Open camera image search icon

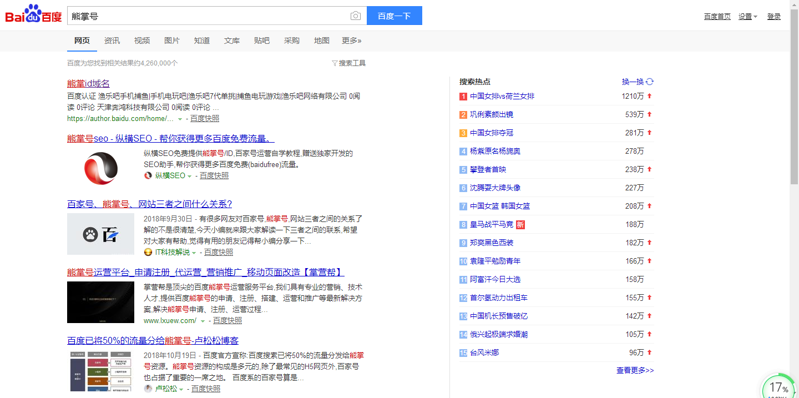(355, 16)
